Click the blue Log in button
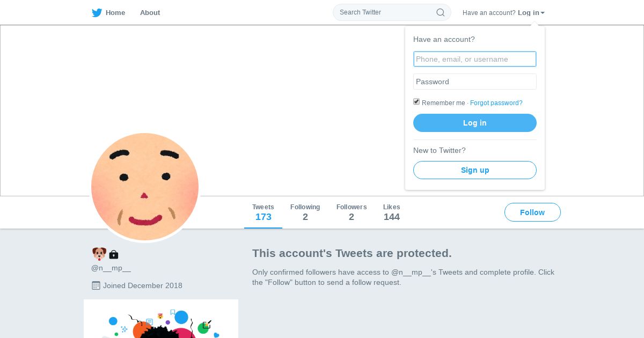The height and width of the screenshot is (338, 644). [475, 123]
